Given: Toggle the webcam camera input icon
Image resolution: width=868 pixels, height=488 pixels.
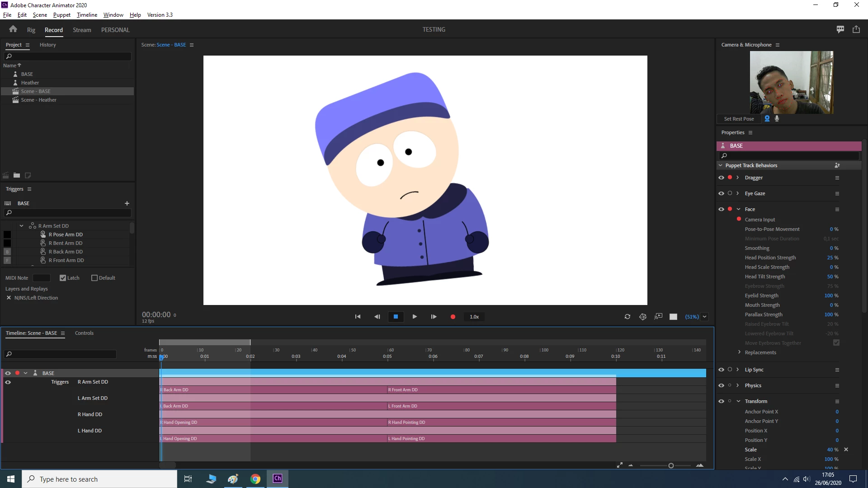Looking at the screenshot, I should click(x=767, y=119).
